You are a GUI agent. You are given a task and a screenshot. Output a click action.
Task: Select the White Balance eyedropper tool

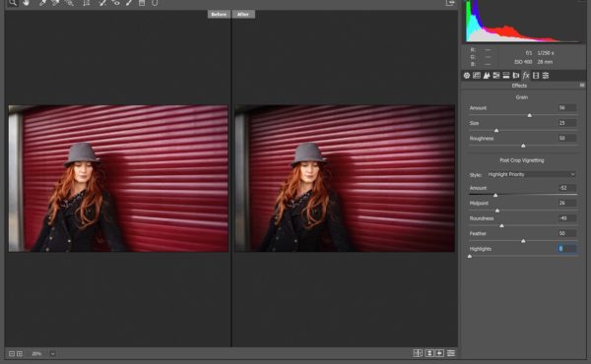42,3
